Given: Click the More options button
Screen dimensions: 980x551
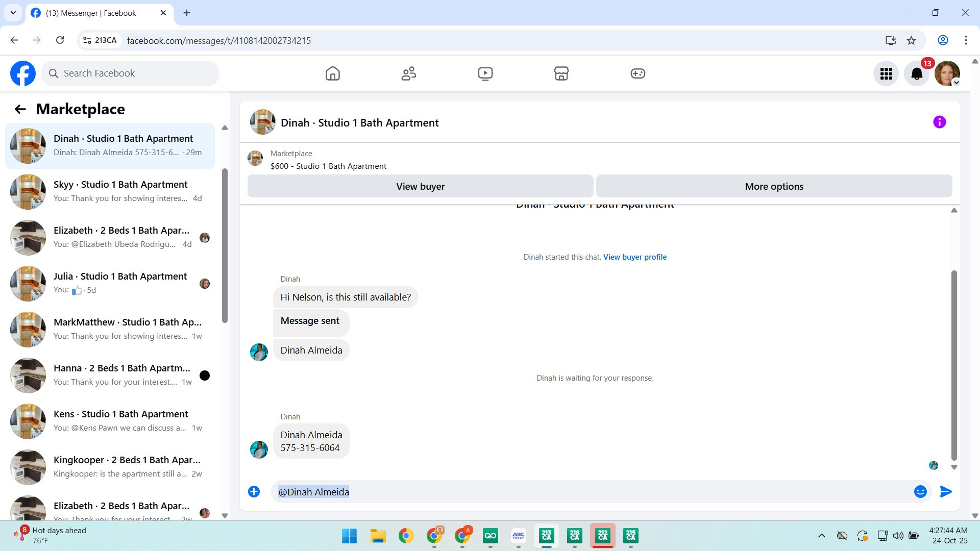Looking at the screenshot, I should pos(774,186).
